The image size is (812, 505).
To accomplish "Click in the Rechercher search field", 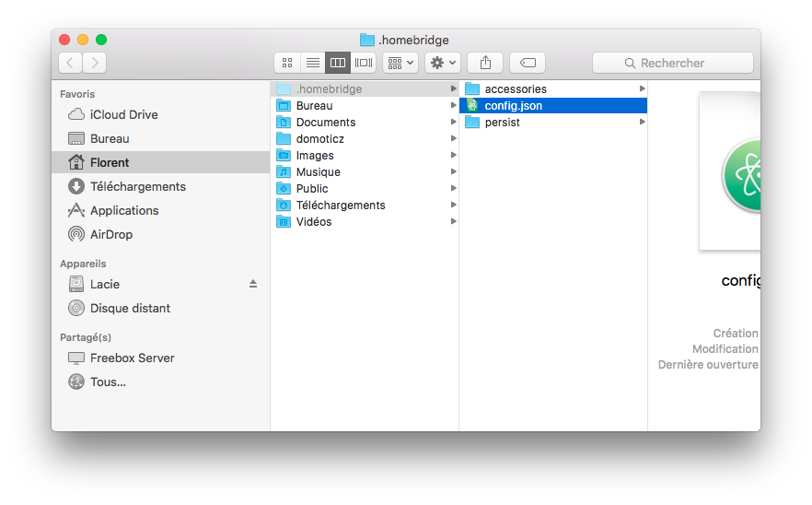I will 681,63.
